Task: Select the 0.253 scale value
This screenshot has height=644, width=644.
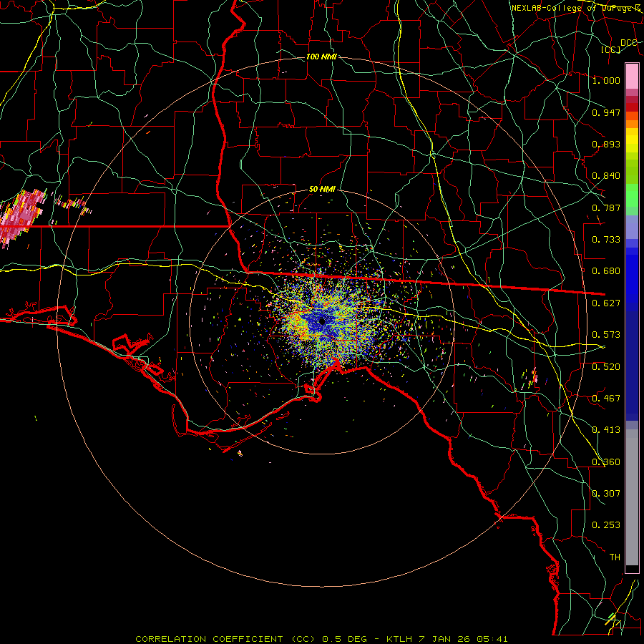Action: (606, 525)
